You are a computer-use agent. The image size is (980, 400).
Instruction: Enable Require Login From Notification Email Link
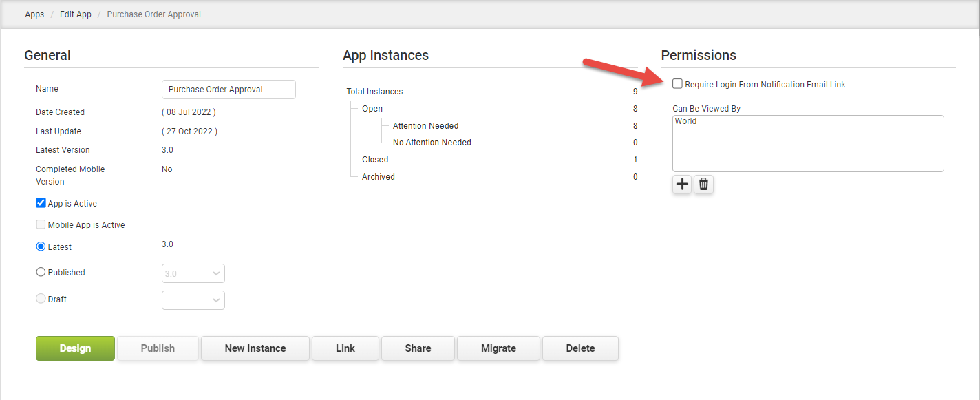coord(678,84)
